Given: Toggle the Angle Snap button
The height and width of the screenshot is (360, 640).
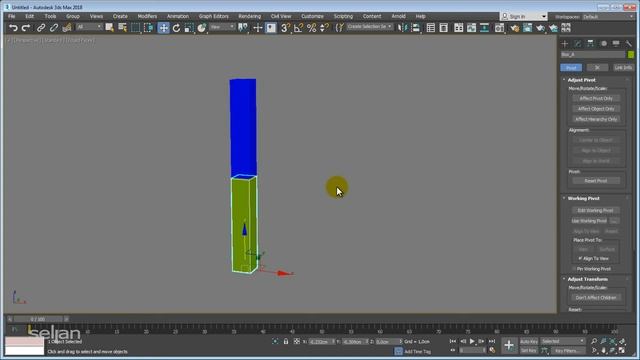Looking at the screenshot, I should tap(298, 28).
